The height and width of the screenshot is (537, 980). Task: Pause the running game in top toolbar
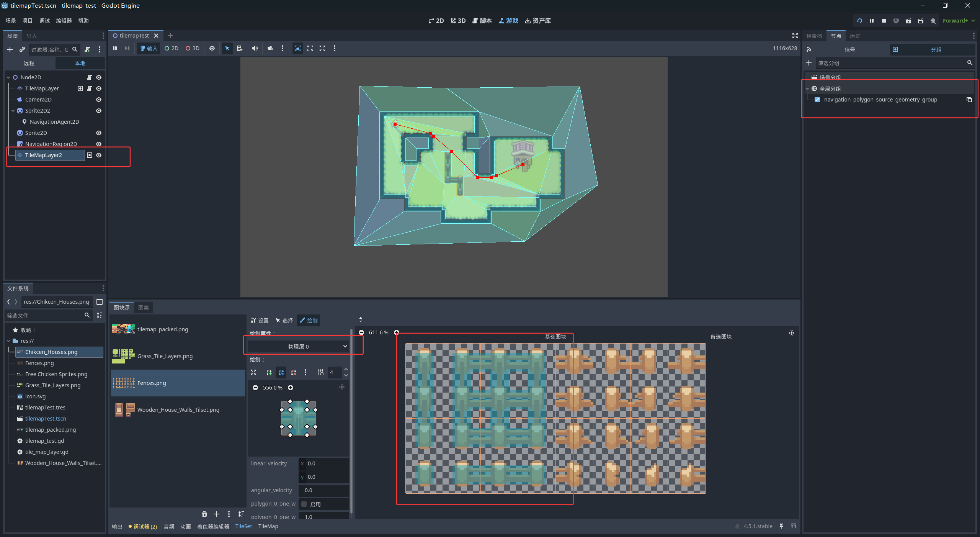point(871,21)
